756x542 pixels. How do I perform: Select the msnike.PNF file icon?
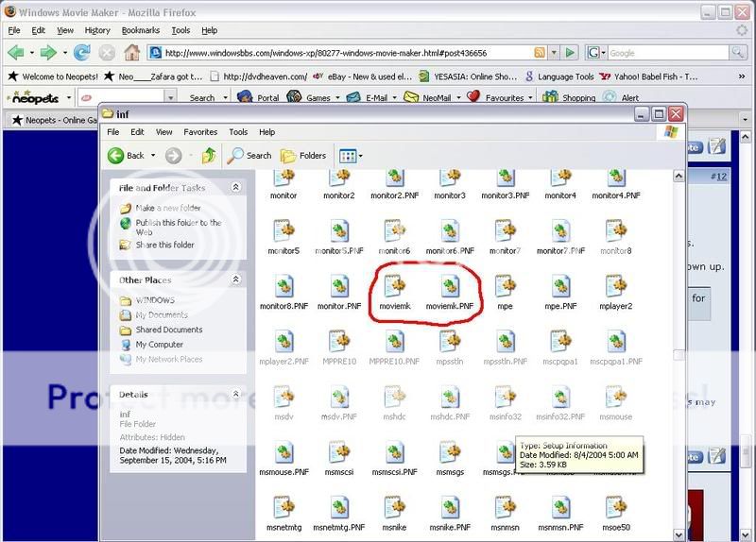[450, 508]
